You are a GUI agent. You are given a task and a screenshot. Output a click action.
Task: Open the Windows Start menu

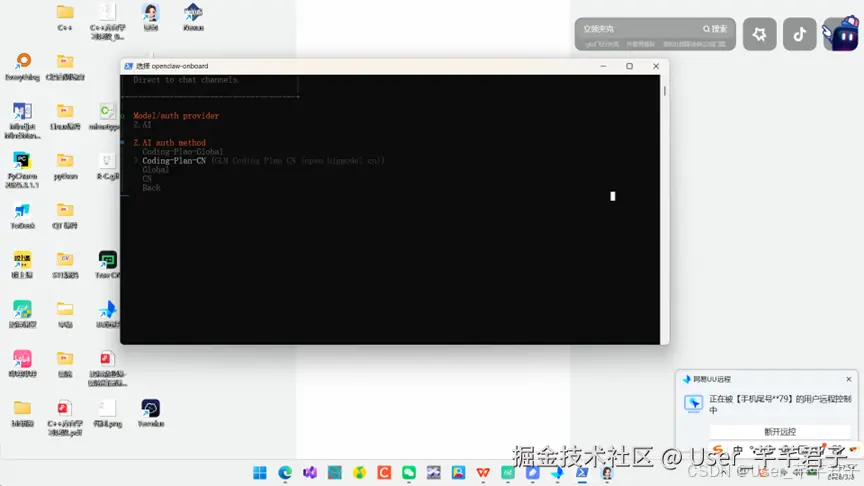point(260,473)
